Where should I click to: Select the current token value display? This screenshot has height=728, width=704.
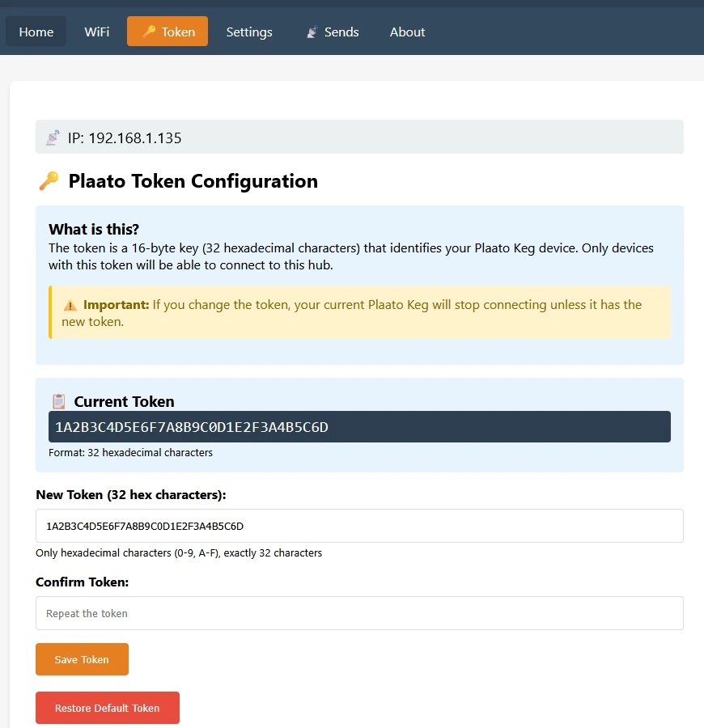pyautogui.click(x=359, y=427)
